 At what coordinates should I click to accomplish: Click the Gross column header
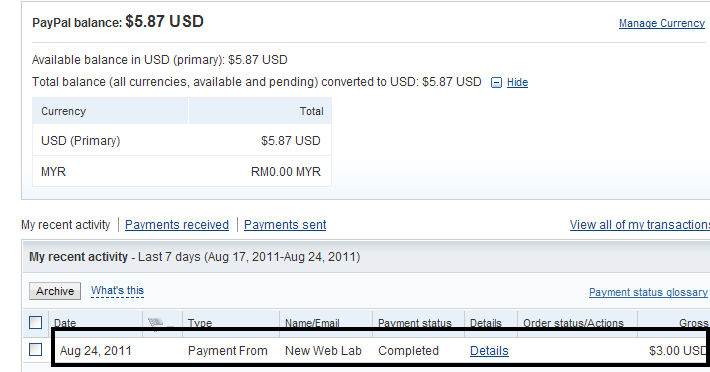point(693,323)
